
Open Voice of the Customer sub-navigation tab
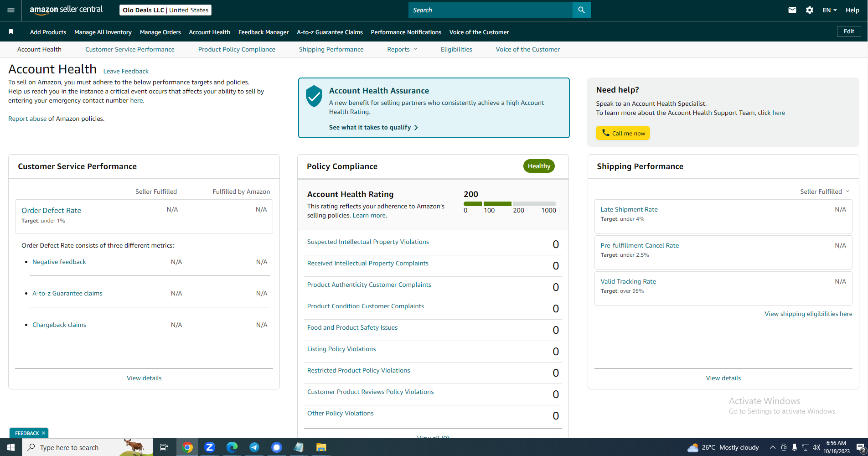pyautogui.click(x=528, y=49)
